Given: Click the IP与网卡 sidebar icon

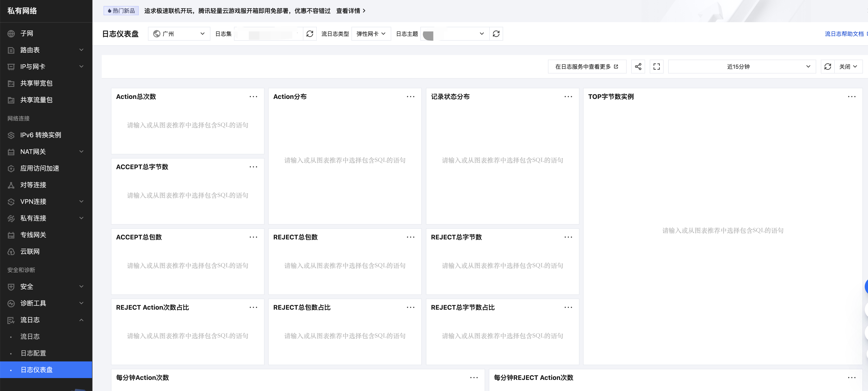Looking at the screenshot, I should coord(11,67).
